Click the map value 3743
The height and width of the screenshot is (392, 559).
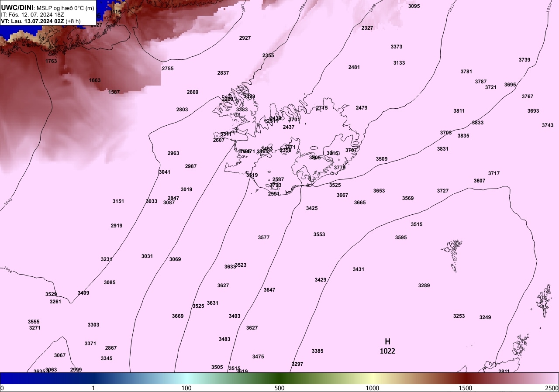pyautogui.click(x=548, y=125)
